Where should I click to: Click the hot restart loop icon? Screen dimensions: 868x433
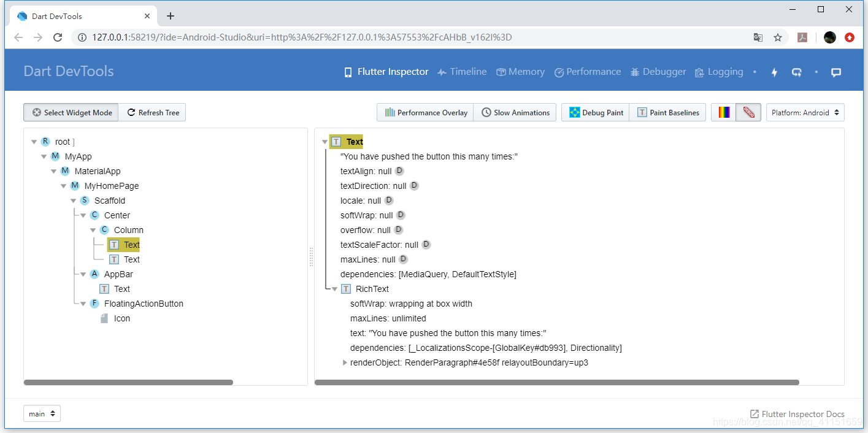[x=796, y=72]
